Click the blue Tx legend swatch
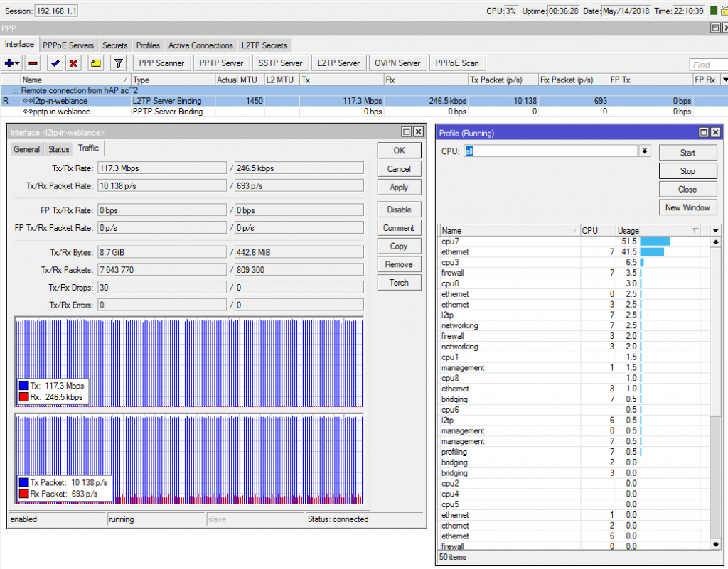This screenshot has width=728, height=569. click(x=24, y=386)
